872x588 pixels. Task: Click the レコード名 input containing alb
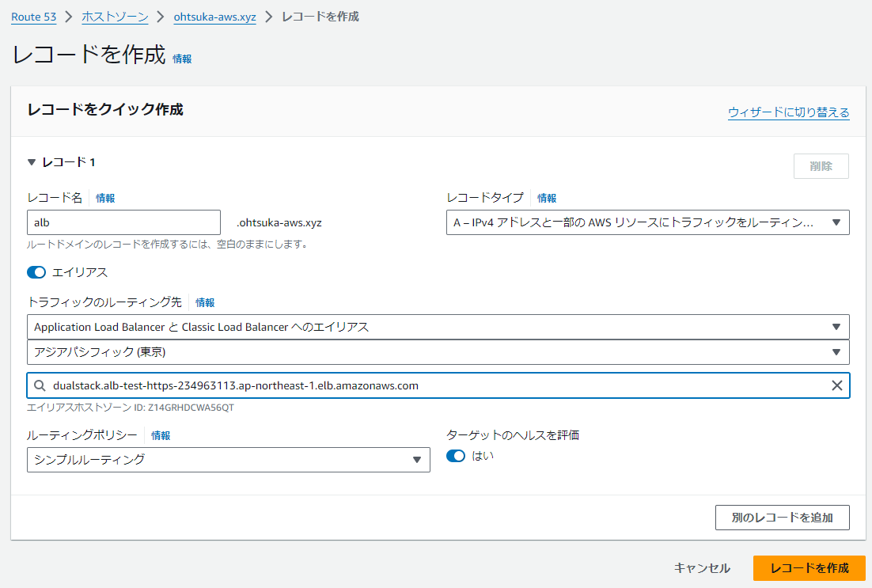[123, 222]
